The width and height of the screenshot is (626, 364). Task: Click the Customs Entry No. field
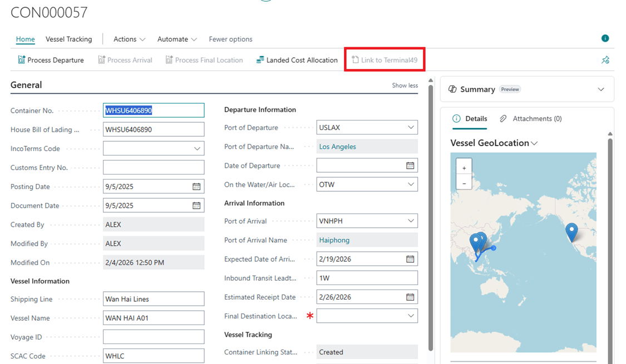(154, 167)
